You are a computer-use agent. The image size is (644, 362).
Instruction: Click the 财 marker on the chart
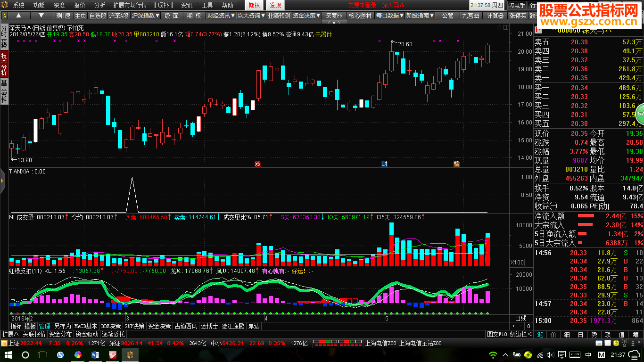click(385, 164)
